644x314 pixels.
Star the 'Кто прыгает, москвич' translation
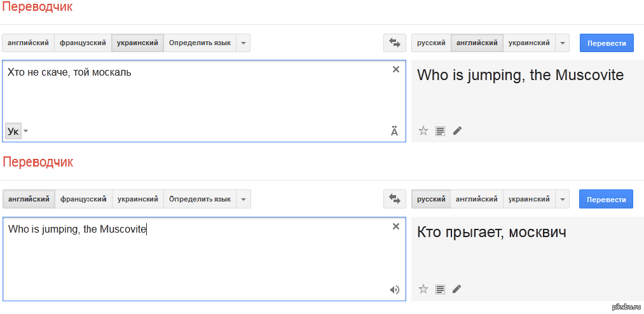pyautogui.click(x=423, y=289)
